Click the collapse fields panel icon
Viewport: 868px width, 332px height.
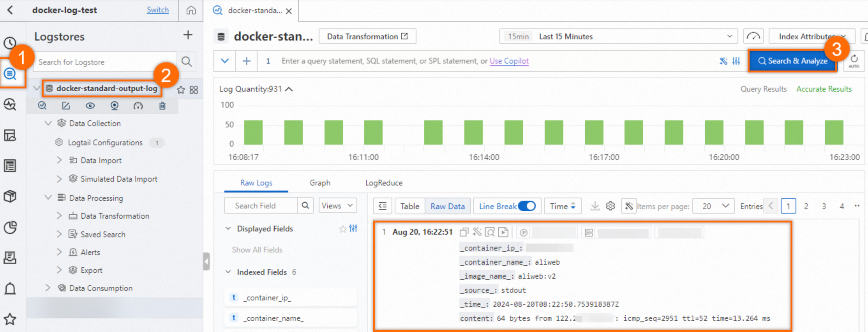[x=382, y=206]
